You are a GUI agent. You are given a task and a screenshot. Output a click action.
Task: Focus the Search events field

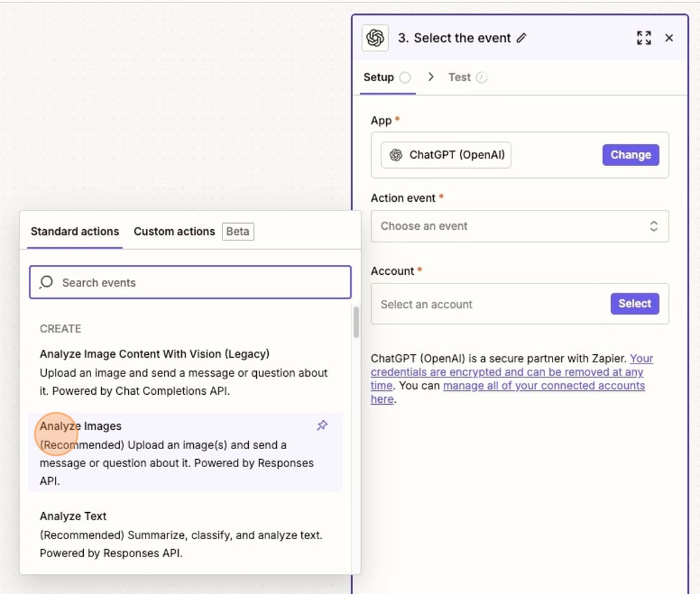point(190,282)
